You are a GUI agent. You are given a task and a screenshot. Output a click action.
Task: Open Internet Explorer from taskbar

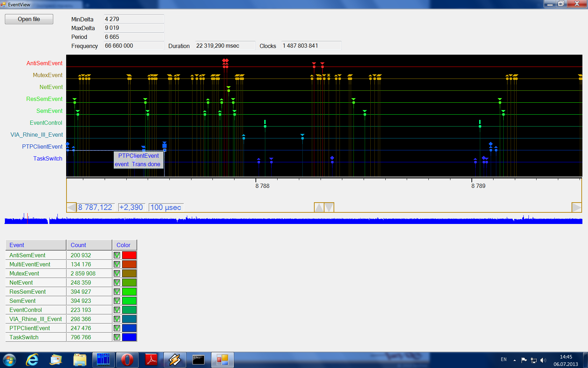click(32, 360)
